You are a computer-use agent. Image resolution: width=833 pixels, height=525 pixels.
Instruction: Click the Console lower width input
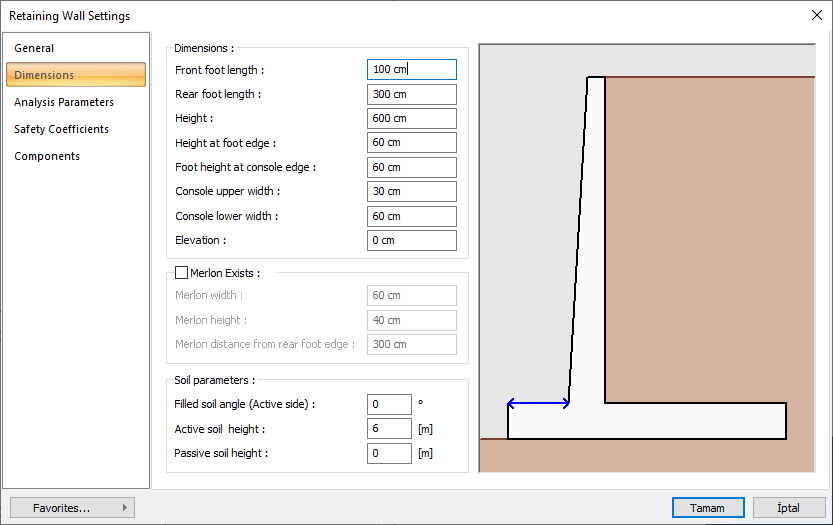[411, 216]
